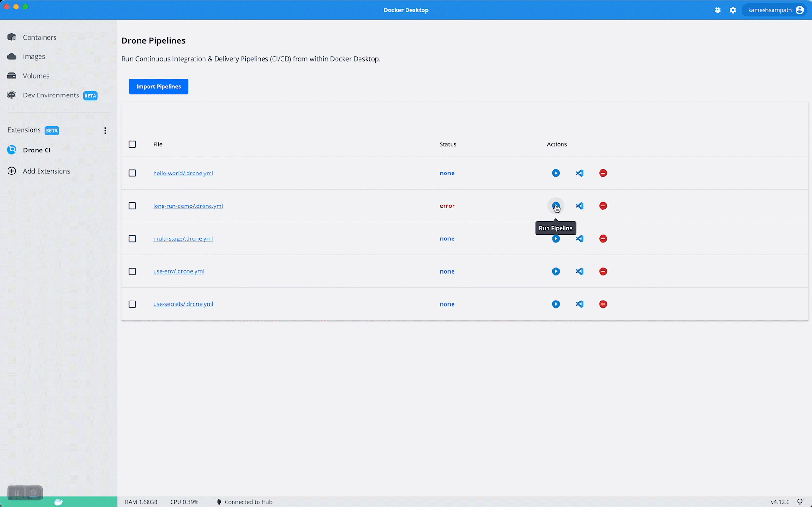Open the troubleshoot bug icon

point(718,10)
